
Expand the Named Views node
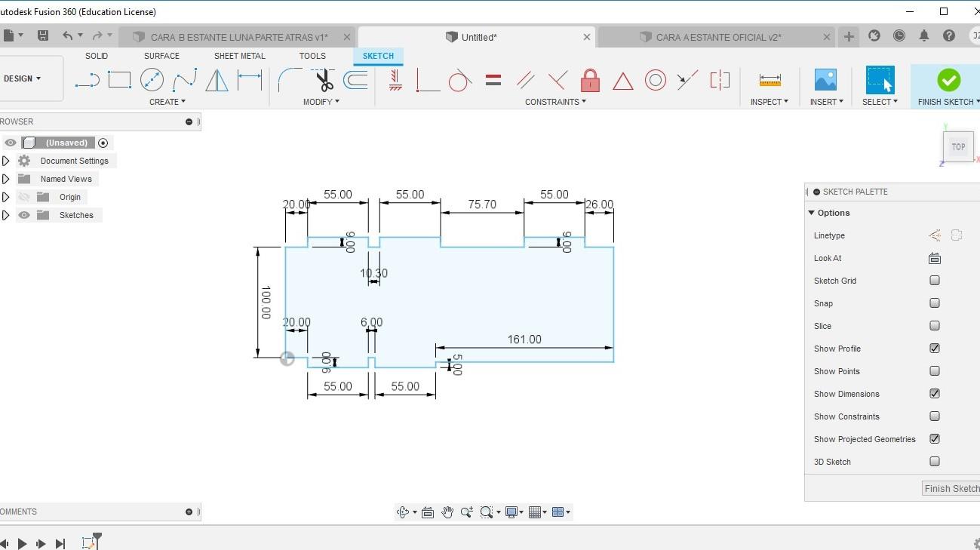(6, 179)
